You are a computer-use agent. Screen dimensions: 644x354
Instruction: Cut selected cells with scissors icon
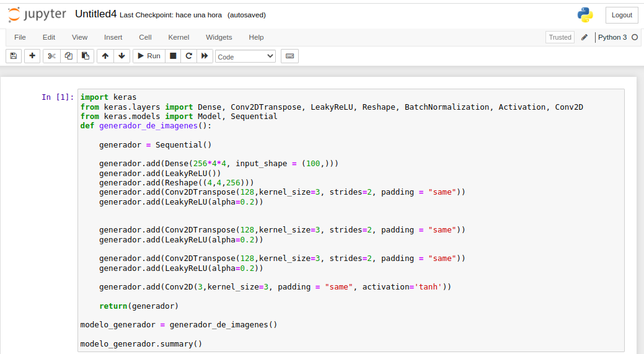pyautogui.click(x=51, y=56)
